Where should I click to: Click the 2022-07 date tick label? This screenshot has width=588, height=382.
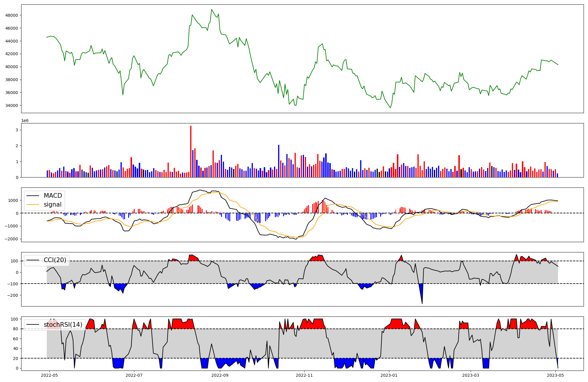pyautogui.click(x=134, y=375)
